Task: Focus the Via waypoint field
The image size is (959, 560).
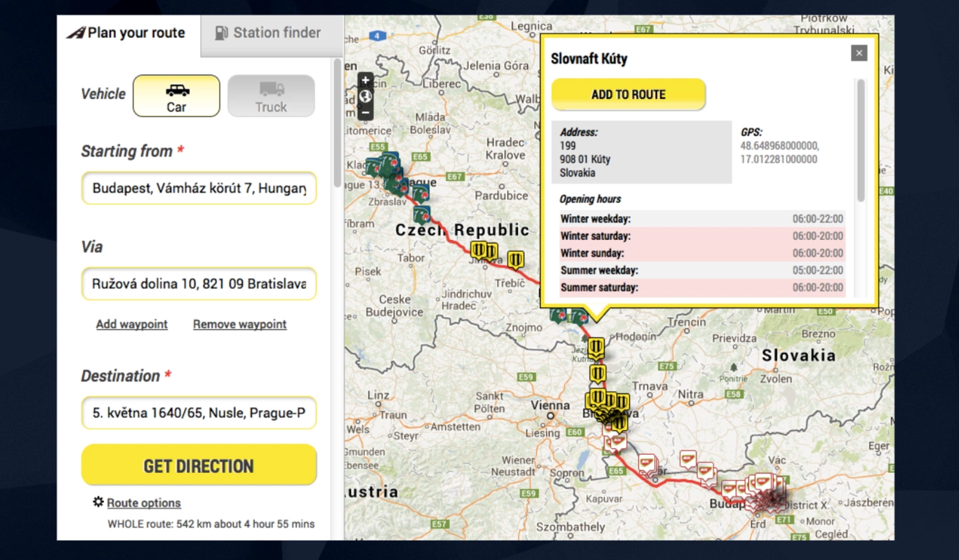Action: point(199,284)
